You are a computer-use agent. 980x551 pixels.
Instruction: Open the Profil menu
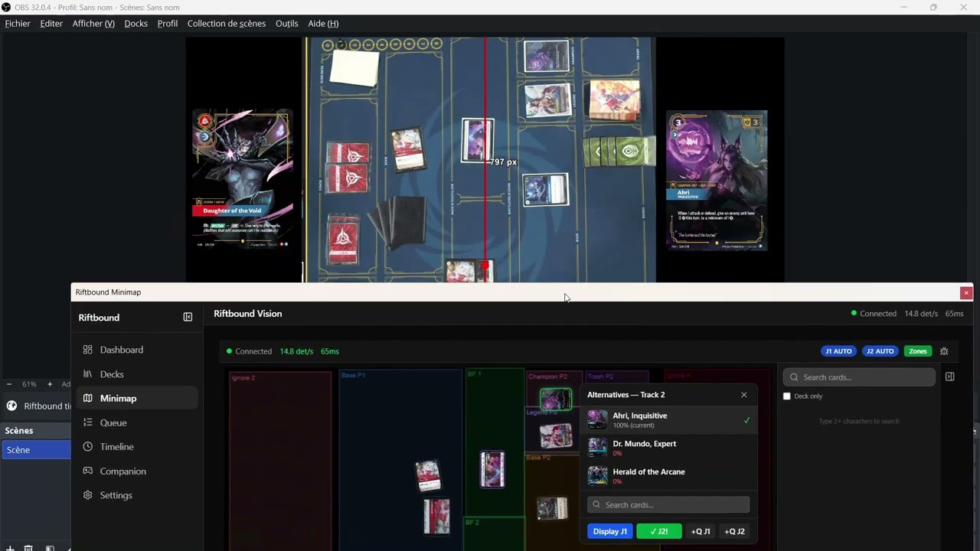pyautogui.click(x=167, y=24)
